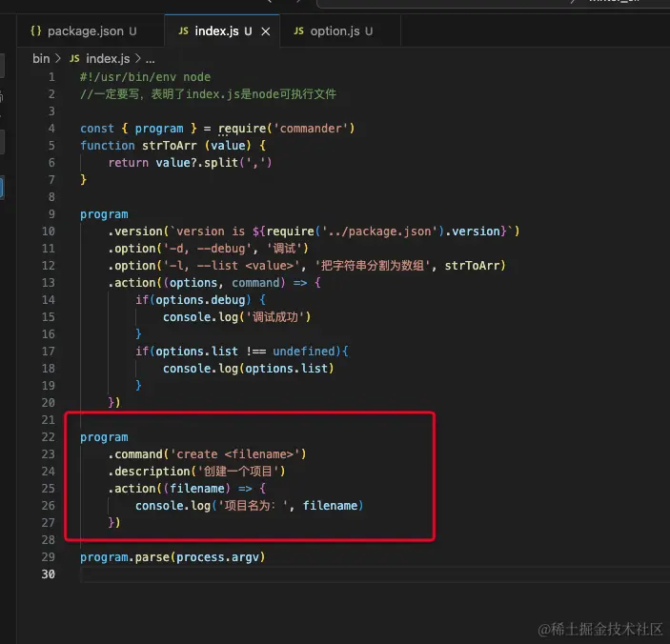
Task: Click console.log('调试成功') on line 15
Action: point(236,317)
